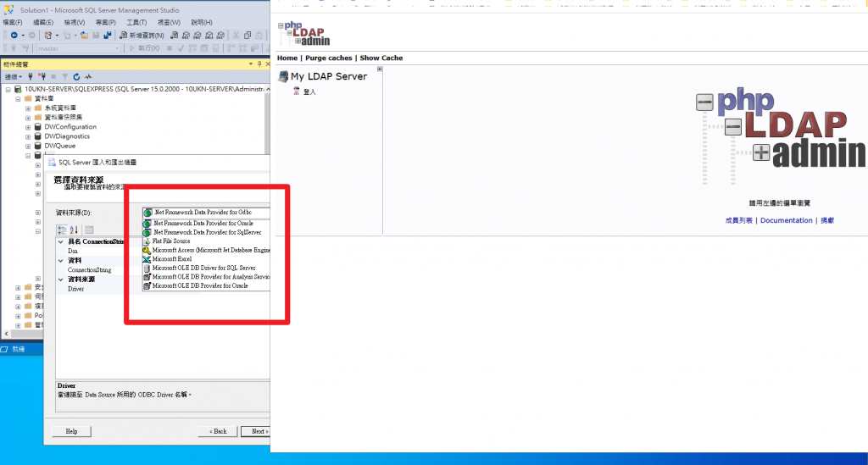Click the DMX query icon in toolbar
The width and height of the screenshot is (868, 465).
197,36
